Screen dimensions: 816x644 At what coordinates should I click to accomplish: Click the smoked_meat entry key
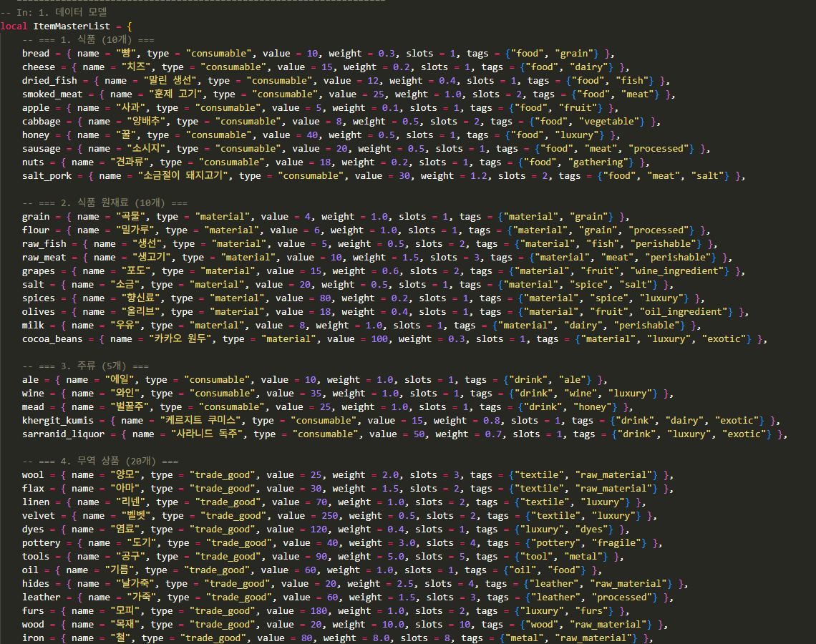52,94
